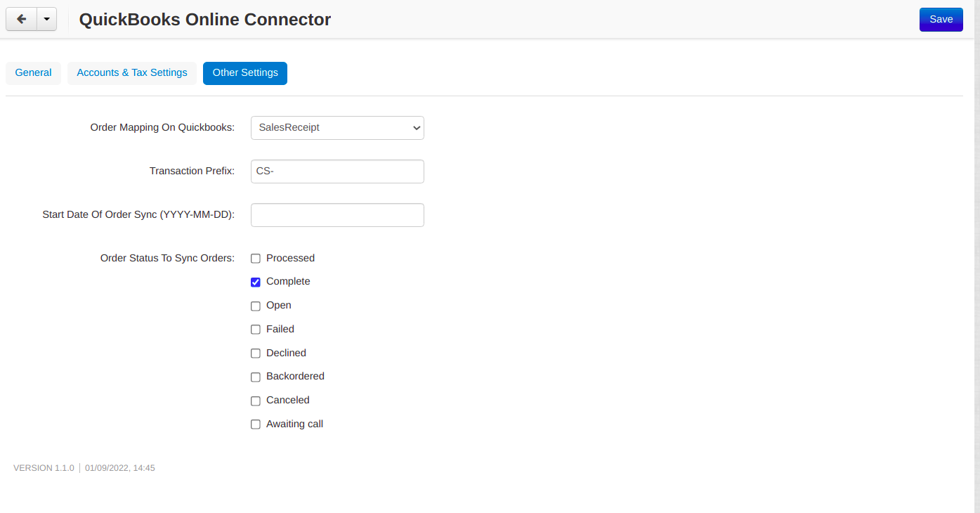Check the Failed status box
The height and width of the screenshot is (513, 980).
[256, 330]
